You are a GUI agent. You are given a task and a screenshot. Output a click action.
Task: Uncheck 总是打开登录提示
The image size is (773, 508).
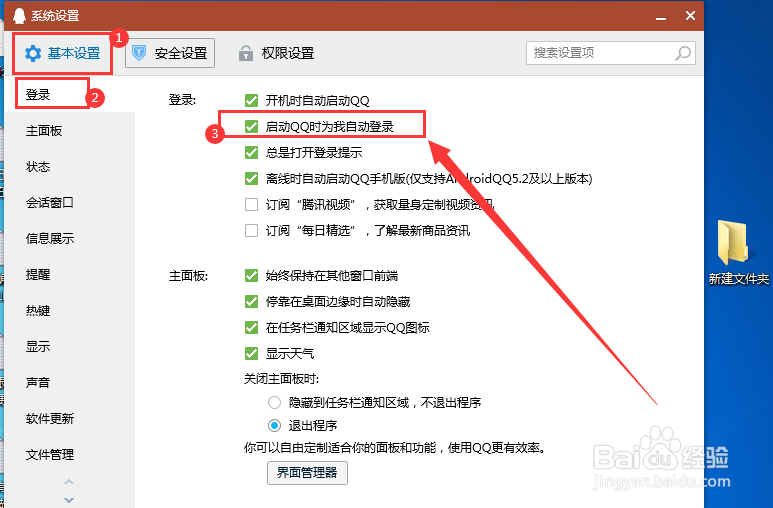click(x=251, y=152)
